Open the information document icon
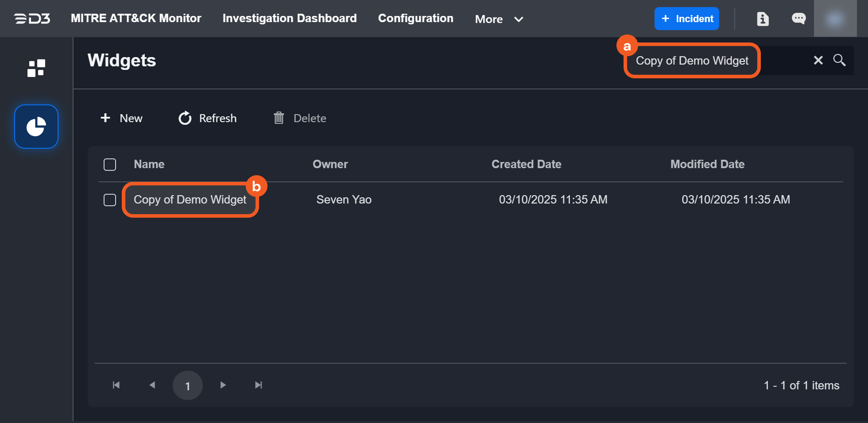This screenshot has height=423, width=868. point(763,19)
